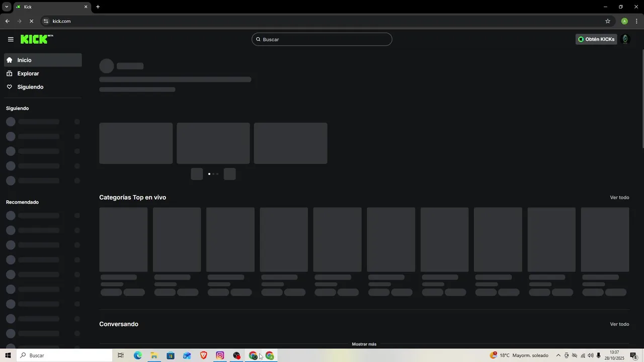The image size is (644, 362).
Task: Click Ver todo for Conversando
Action: pos(619,324)
